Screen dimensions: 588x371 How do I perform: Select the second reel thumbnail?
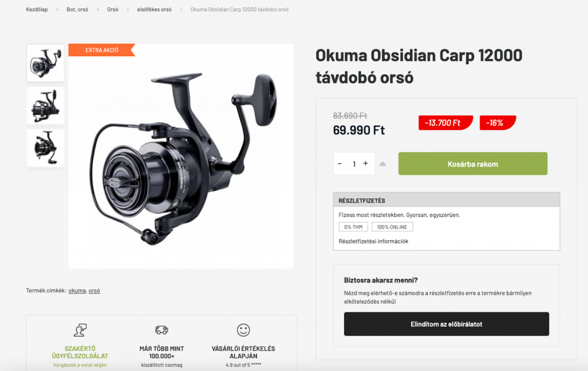45,106
